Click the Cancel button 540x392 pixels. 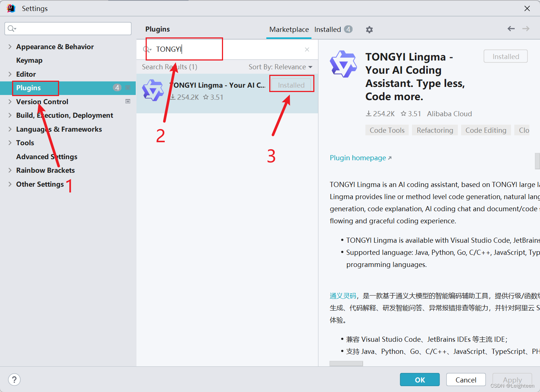pyautogui.click(x=466, y=380)
